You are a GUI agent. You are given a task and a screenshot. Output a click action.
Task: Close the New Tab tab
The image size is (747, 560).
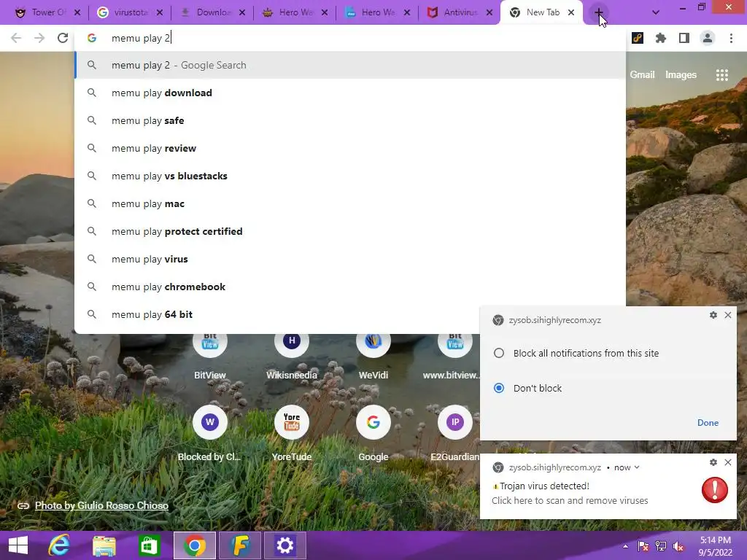tap(571, 12)
